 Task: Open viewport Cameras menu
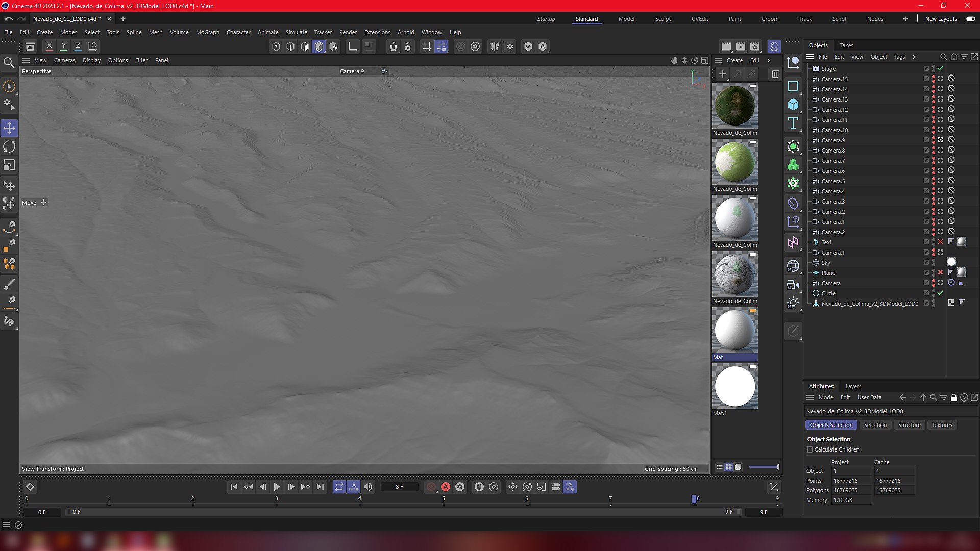coord(65,60)
